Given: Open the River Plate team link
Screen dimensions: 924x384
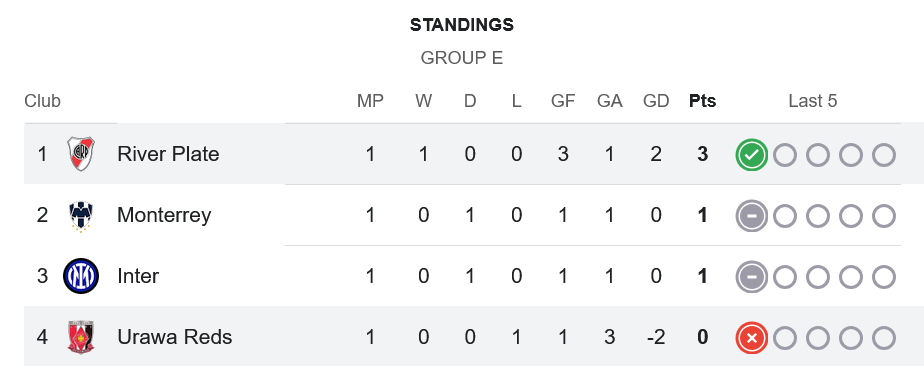Looking at the screenshot, I should 168,154.
